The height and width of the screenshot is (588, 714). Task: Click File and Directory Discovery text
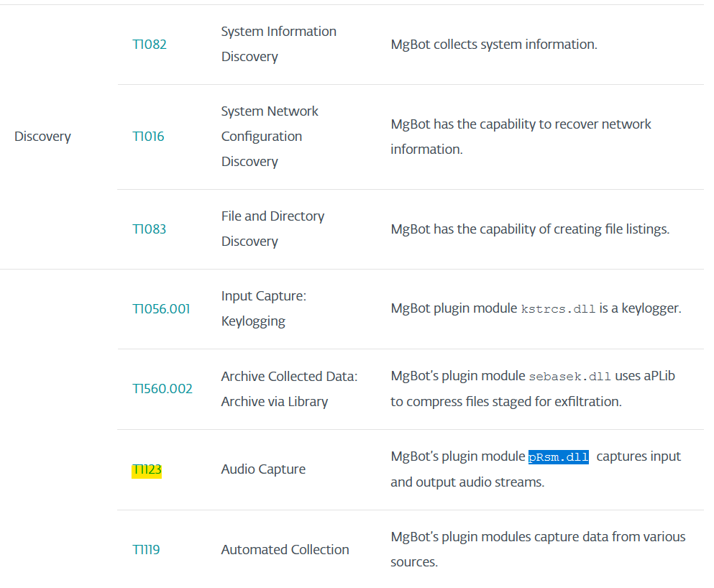click(273, 229)
